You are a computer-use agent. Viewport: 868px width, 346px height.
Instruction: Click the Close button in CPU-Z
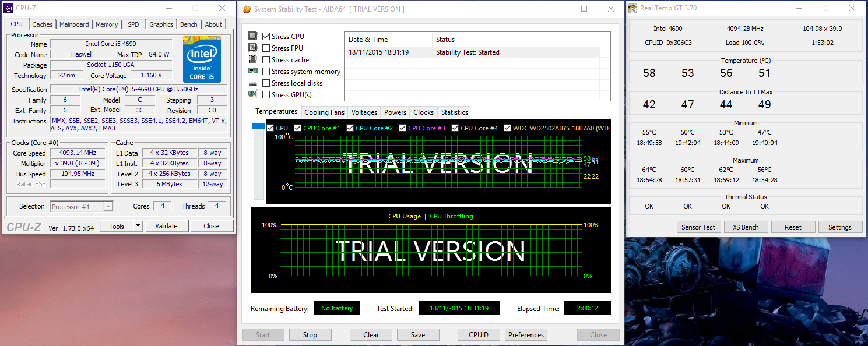(x=212, y=226)
